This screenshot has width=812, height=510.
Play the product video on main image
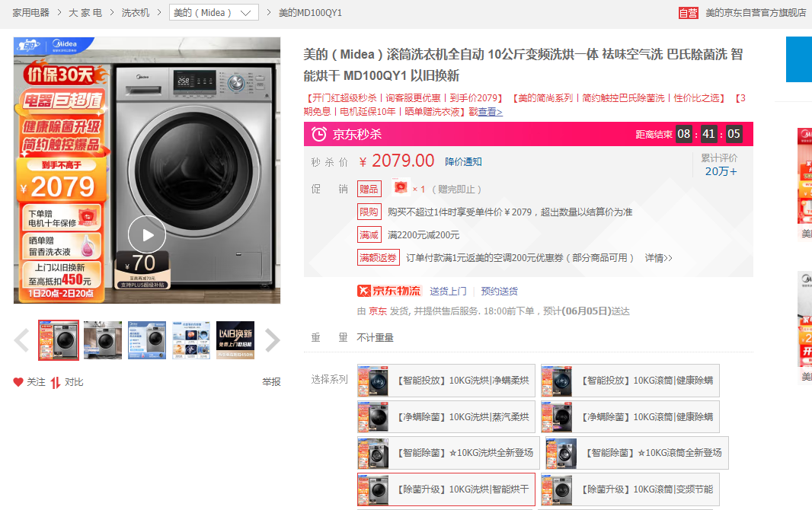coord(147,234)
